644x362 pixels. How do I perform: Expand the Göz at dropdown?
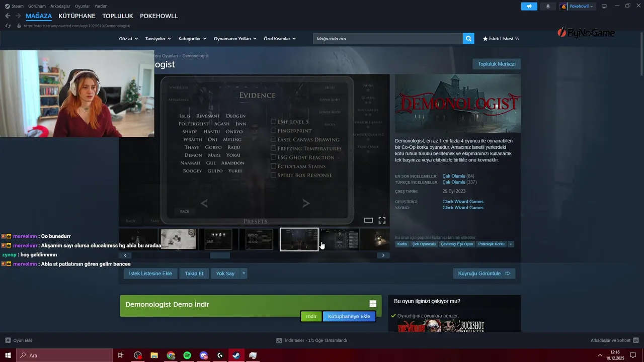(x=128, y=39)
